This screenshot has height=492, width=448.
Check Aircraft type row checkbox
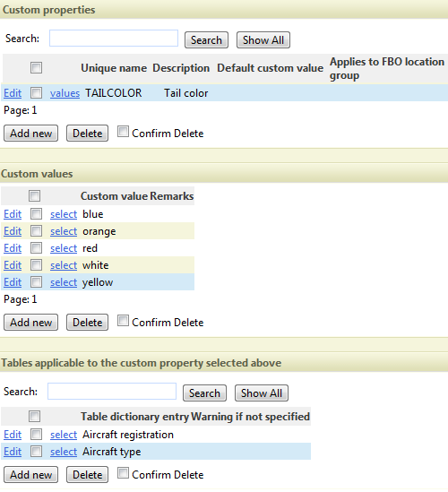36,451
